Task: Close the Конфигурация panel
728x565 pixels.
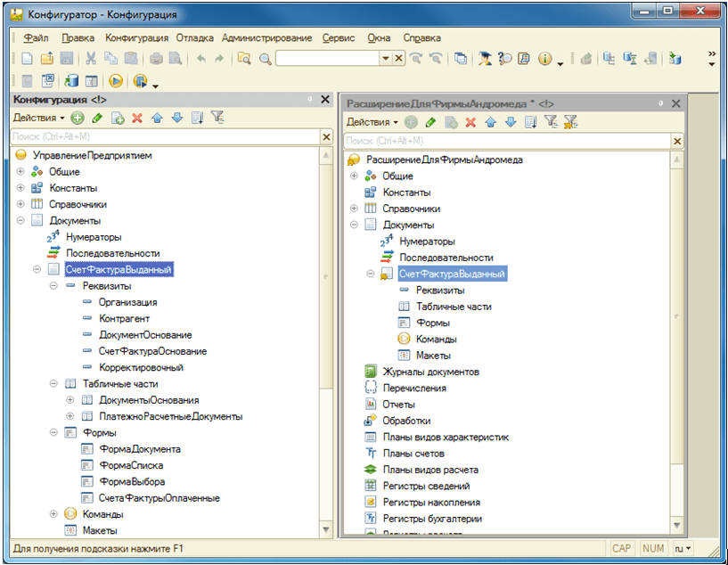Action: point(324,100)
